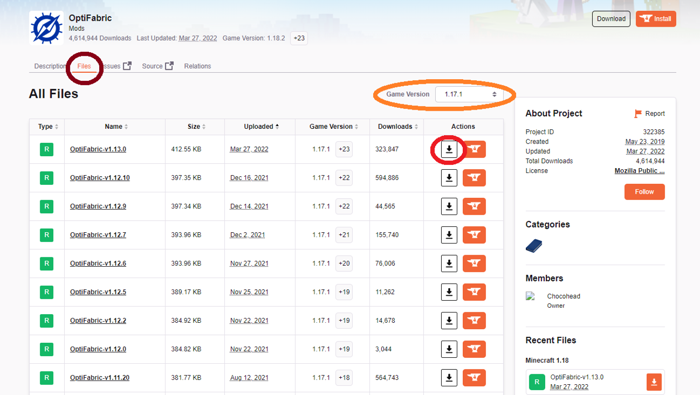The height and width of the screenshot is (395, 700).
Task: Follow the OptiFabric project
Action: (644, 192)
